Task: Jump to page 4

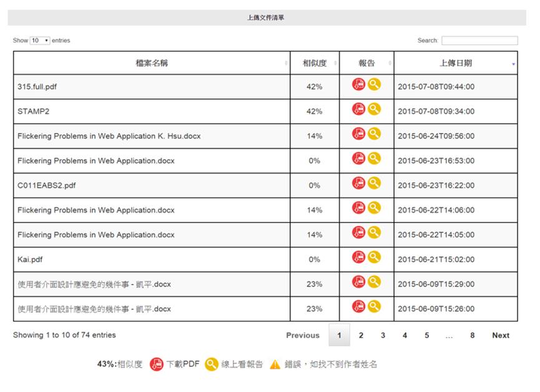Action: tap(405, 335)
